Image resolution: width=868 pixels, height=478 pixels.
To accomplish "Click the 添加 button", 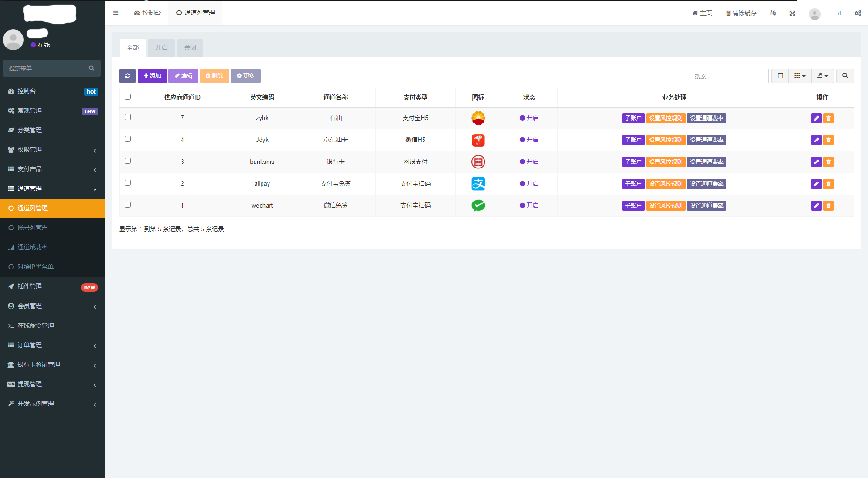I will [152, 76].
